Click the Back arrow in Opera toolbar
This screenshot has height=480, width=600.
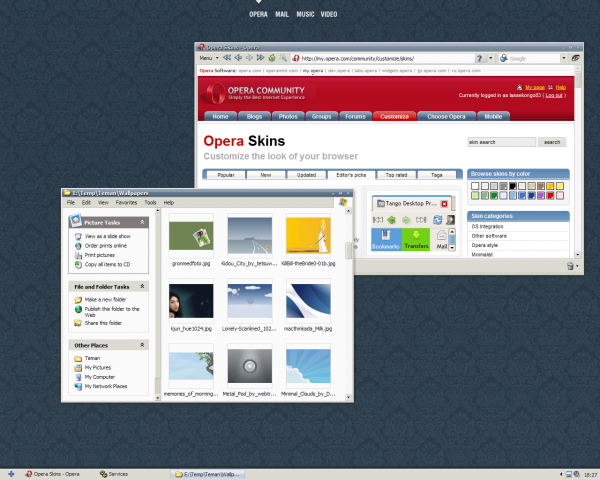238,58
